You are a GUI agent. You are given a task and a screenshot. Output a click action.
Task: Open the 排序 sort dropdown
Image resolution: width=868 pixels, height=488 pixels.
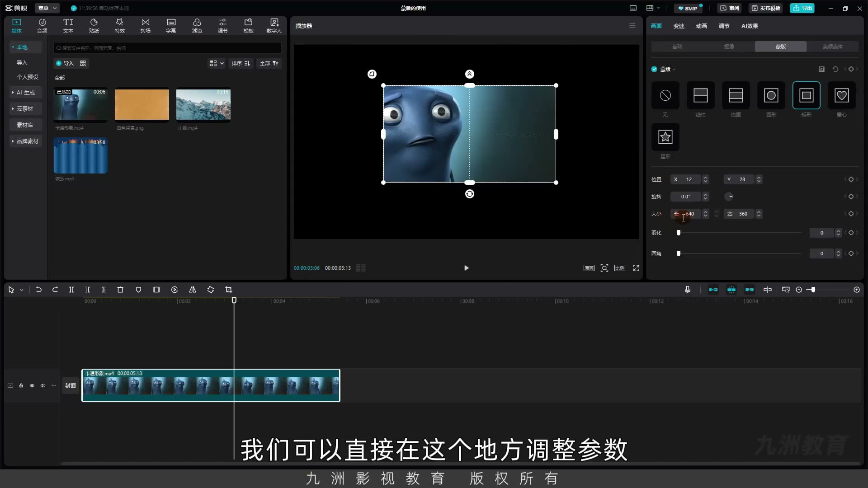(241, 63)
